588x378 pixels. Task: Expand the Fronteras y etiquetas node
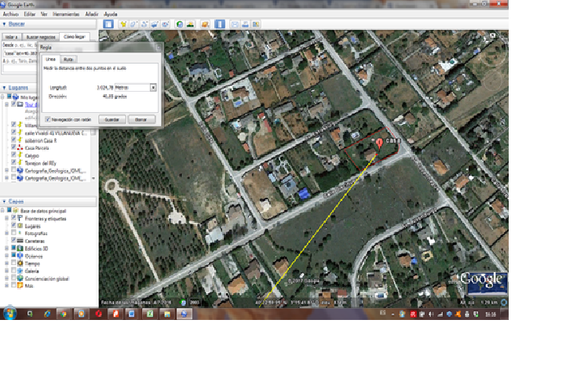(7, 218)
